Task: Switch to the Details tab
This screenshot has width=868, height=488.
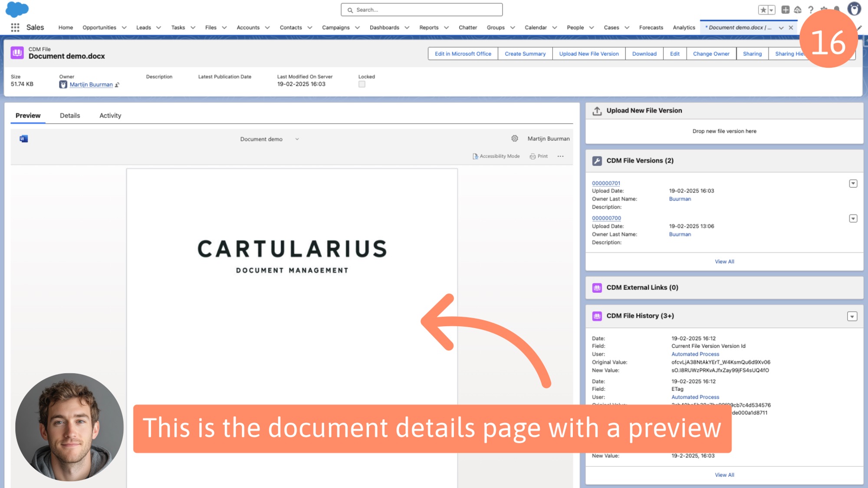Action: tap(70, 115)
